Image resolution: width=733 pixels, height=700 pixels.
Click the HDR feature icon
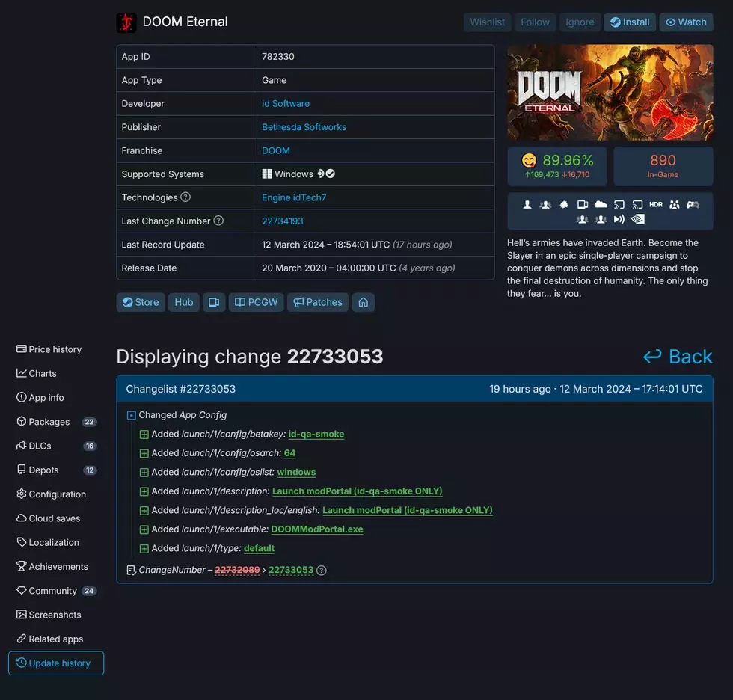pos(656,205)
